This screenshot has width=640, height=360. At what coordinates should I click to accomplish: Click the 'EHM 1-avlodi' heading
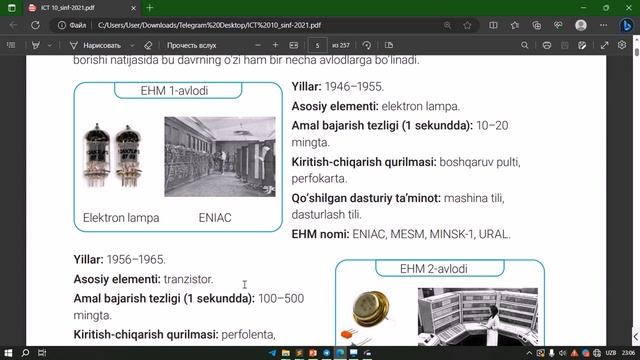pos(174,91)
